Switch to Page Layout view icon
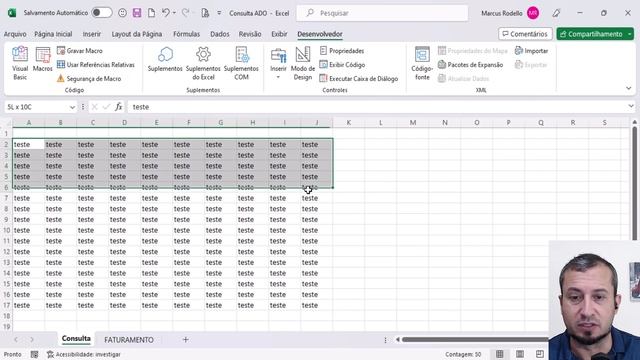640x360 pixels. point(520,354)
